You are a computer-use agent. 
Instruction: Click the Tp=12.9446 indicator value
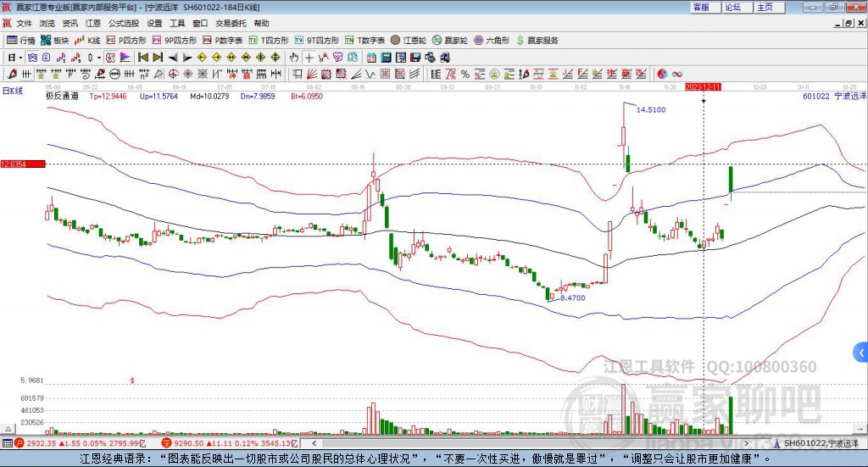coord(108,97)
